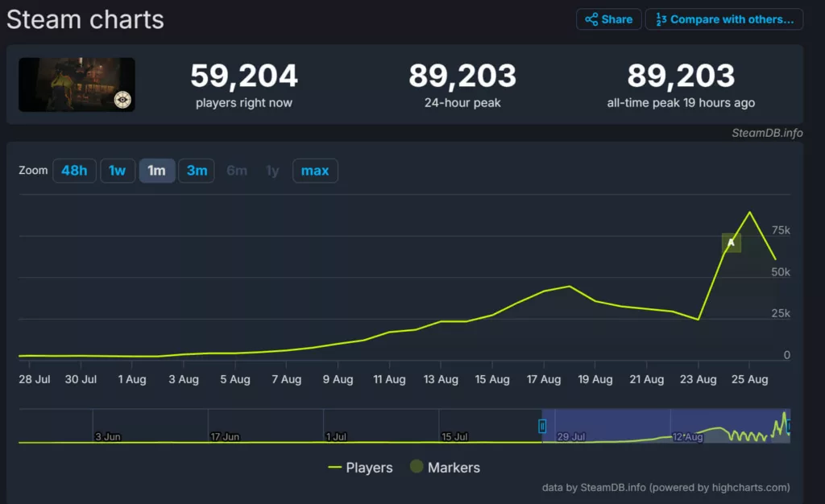
Task: Select the 6m zoom range
Action: click(x=237, y=171)
